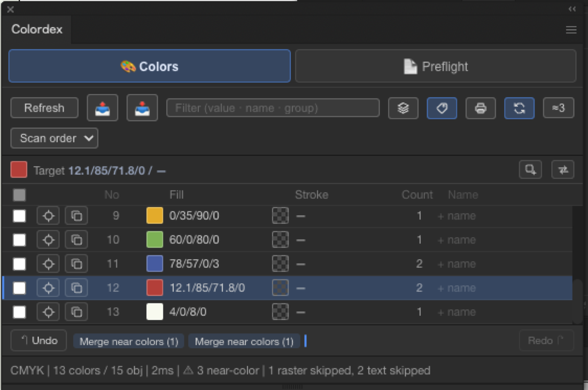
Task: Click target crosshair icon for row 13
Action: [48, 311]
